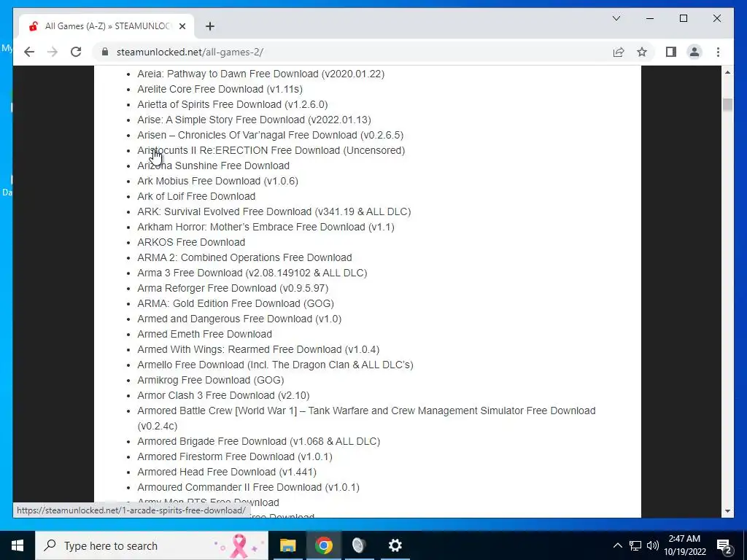Open ARK: Survival Evolved link
Viewport: 747px width, 560px height.
point(274,211)
